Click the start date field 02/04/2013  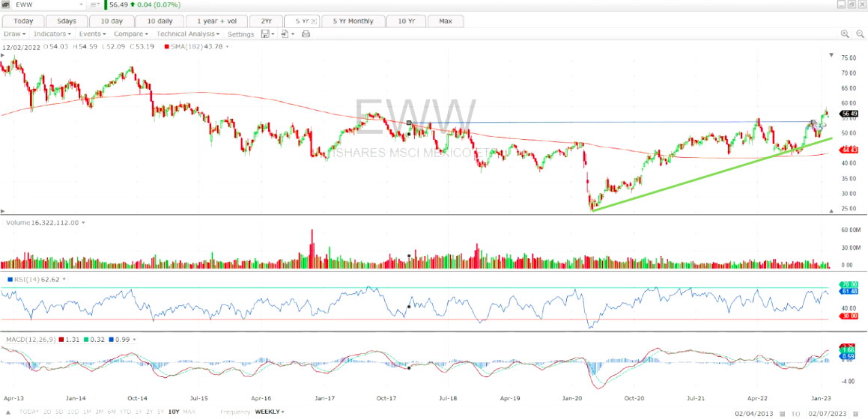[756, 414]
